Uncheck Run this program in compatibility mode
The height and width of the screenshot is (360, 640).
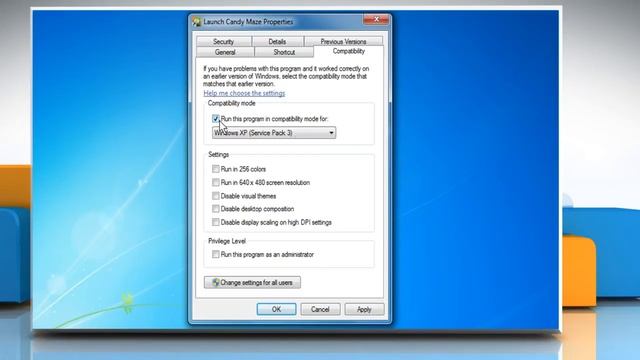216,119
